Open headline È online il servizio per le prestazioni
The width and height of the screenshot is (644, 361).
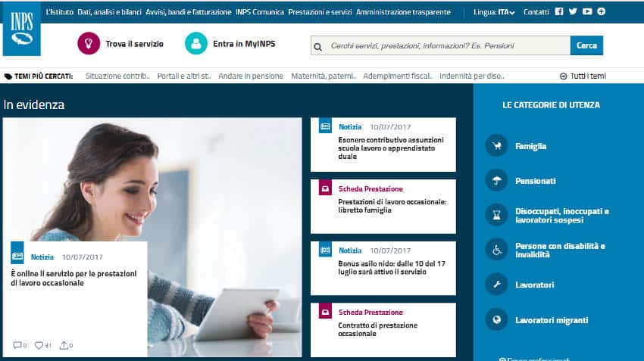click(x=74, y=279)
